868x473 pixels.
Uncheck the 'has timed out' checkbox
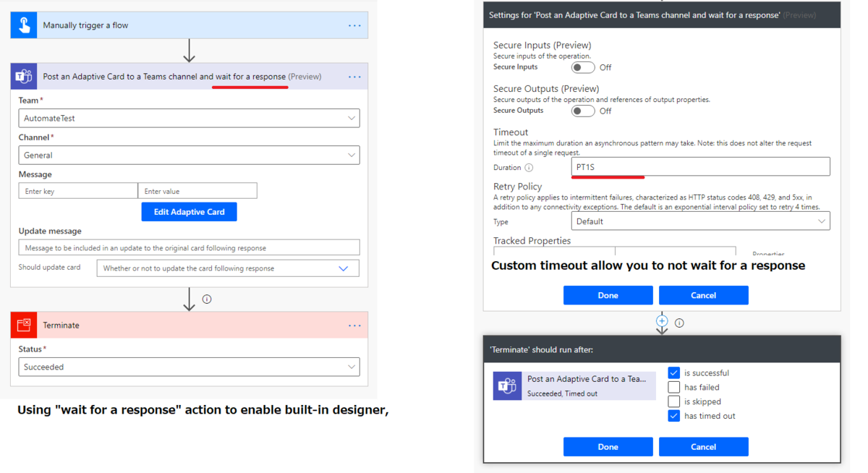[x=673, y=416]
